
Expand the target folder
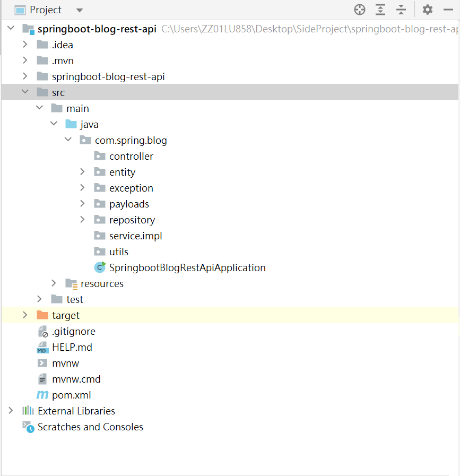click(x=25, y=315)
